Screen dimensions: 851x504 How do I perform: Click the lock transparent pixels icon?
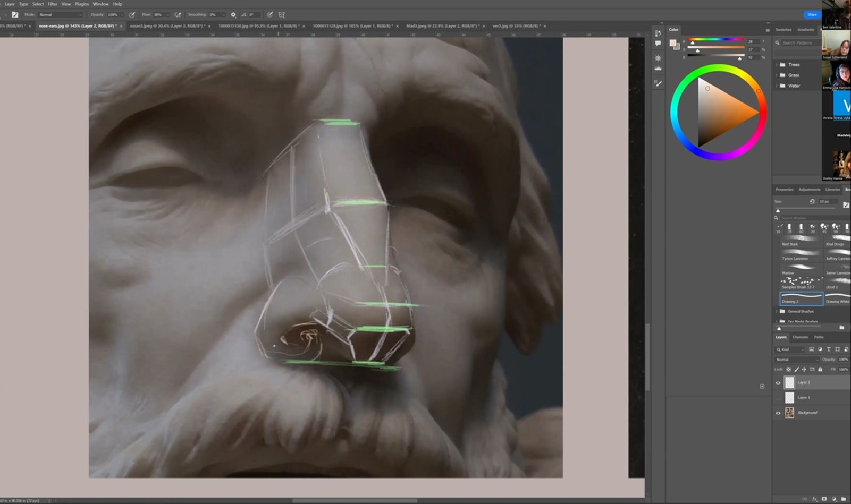(788, 369)
